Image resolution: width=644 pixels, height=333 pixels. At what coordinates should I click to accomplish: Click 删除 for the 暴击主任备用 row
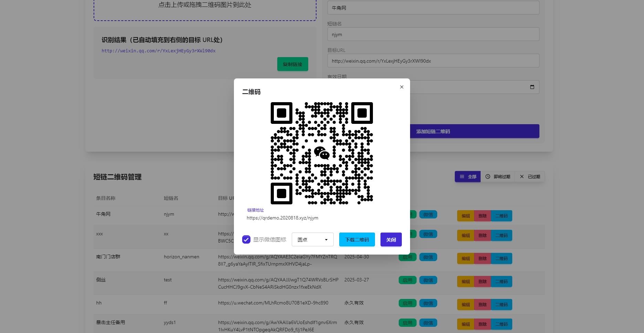click(482, 324)
